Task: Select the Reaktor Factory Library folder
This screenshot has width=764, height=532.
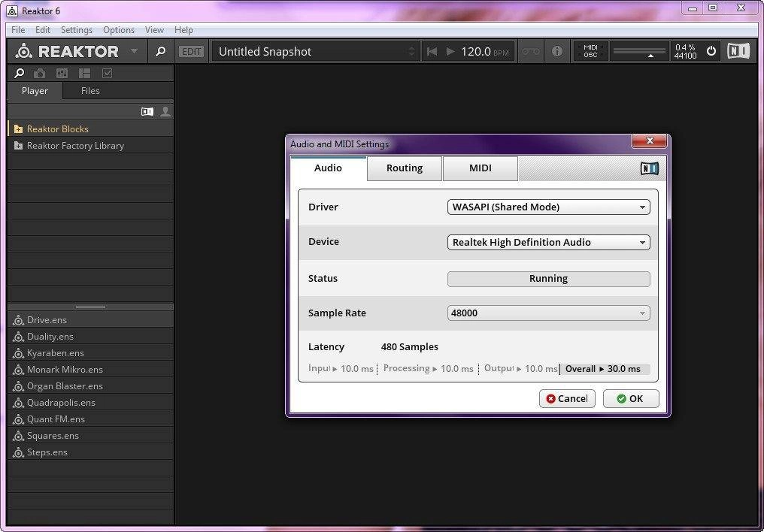Action: (x=91, y=146)
